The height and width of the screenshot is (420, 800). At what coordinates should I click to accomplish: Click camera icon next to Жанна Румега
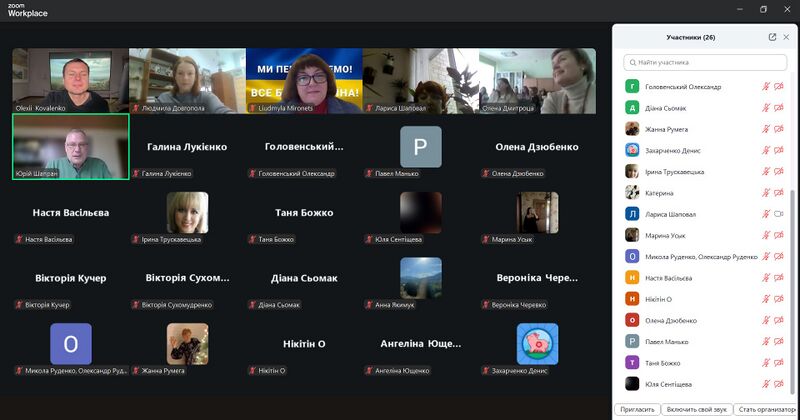pyautogui.click(x=779, y=129)
